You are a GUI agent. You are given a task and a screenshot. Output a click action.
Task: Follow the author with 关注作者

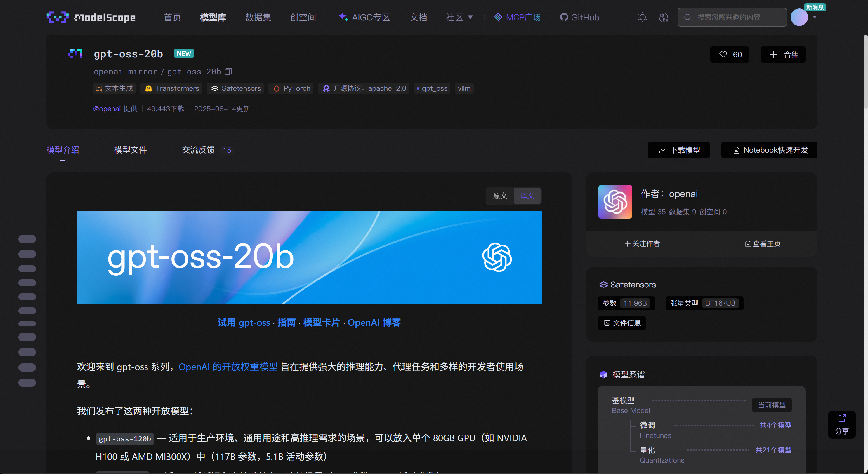click(642, 243)
